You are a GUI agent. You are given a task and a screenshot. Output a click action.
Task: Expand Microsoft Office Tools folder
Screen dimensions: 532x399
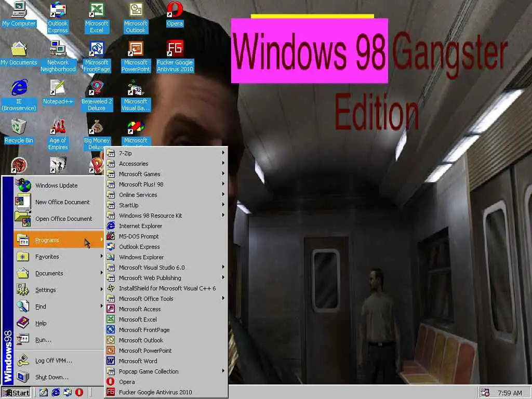click(x=166, y=299)
